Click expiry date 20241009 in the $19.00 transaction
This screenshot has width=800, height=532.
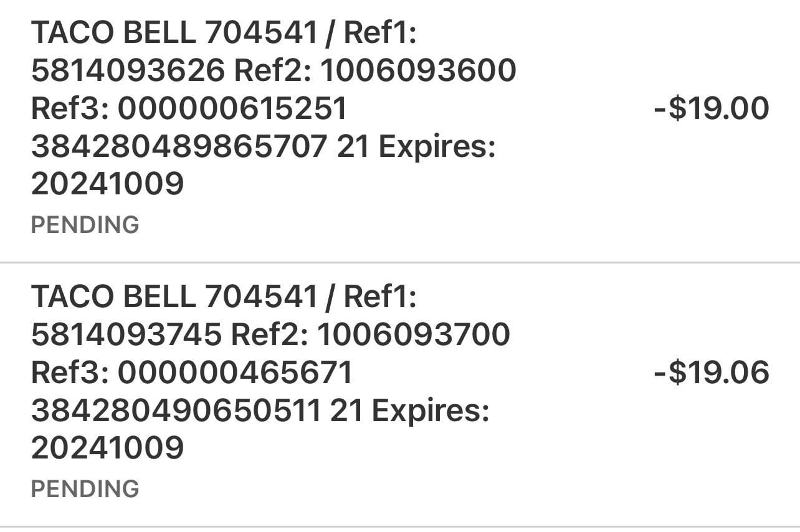(x=107, y=184)
